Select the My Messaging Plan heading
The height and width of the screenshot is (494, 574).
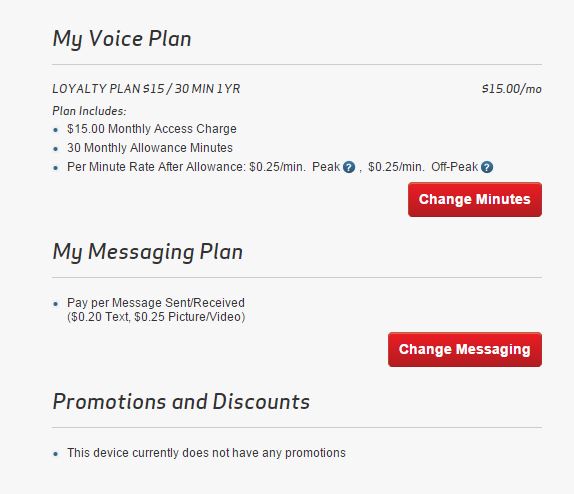click(148, 252)
